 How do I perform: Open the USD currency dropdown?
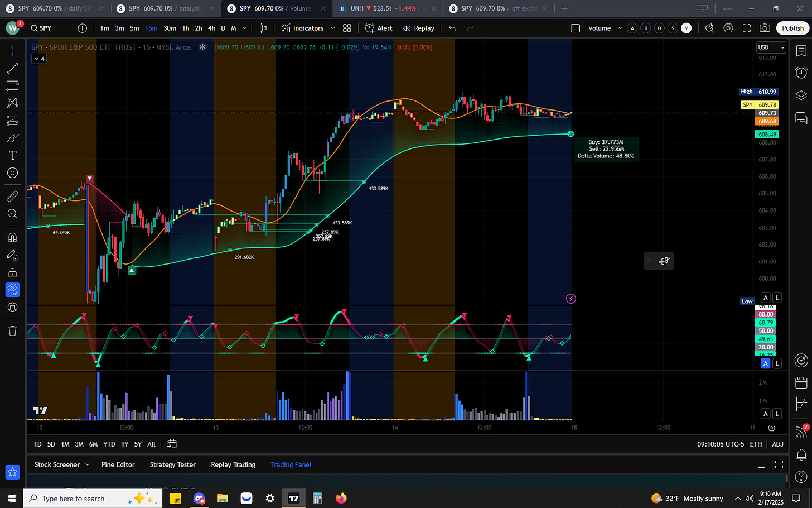pos(771,47)
